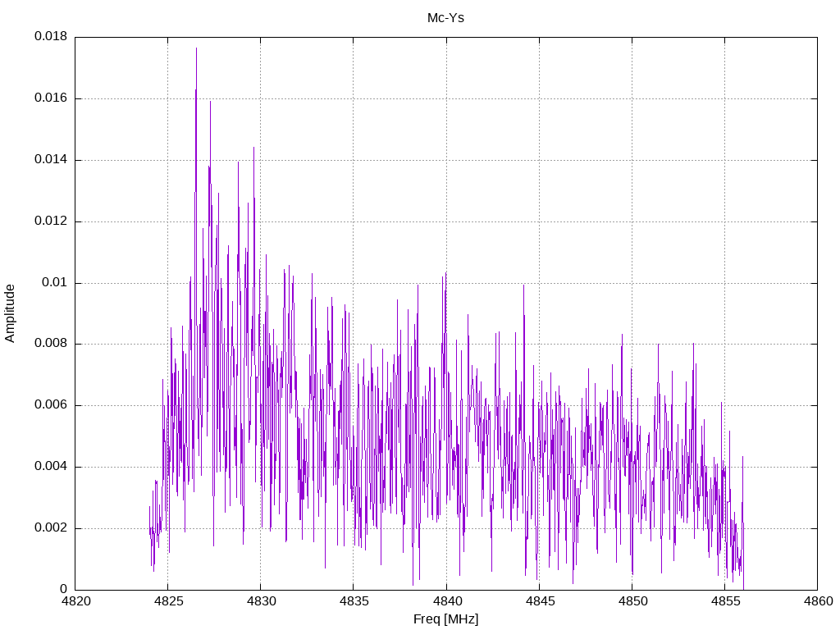840x630 pixels.
Task: Click the y-axis tick value 0.006
Action: [x=51, y=405]
